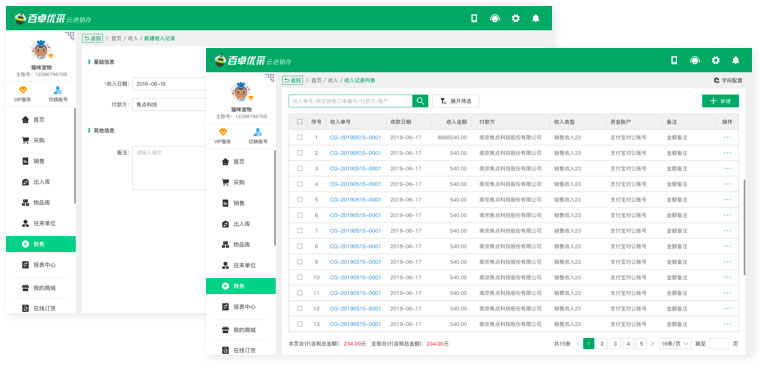
Task: Open 我的商城 in front window sidebar
Action: [240, 330]
